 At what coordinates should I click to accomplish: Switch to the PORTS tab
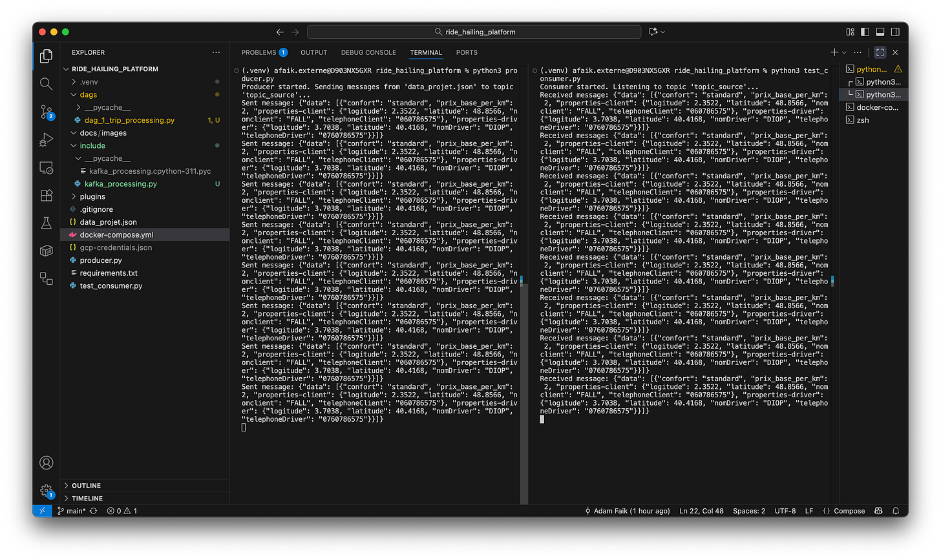click(x=467, y=52)
